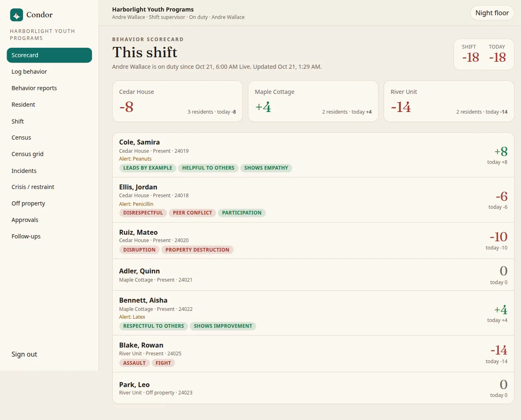Click the Condor logo icon

pyautogui.click(x=16, y=15)
